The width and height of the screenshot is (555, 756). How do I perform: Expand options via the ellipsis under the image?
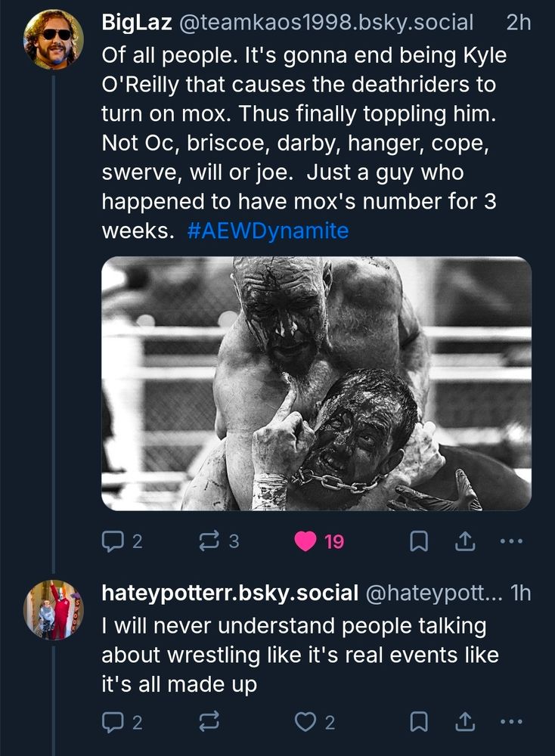pyautogui.click(x=511, y=541)
